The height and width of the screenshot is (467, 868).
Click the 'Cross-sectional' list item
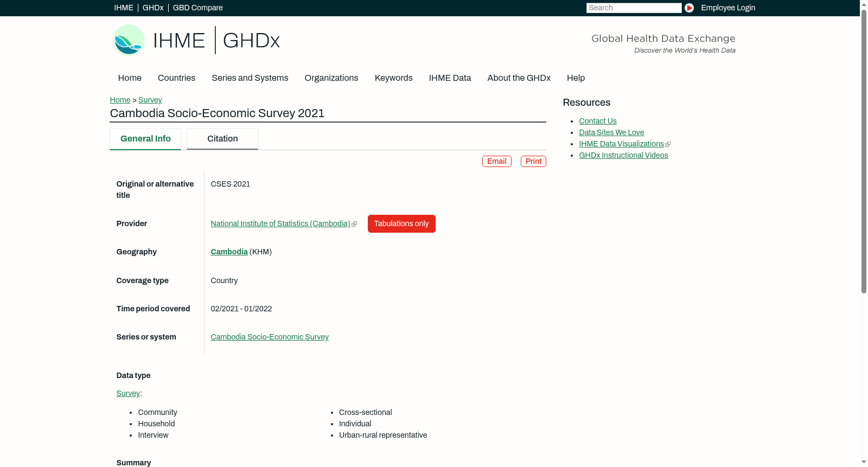[x=365, y=412]
